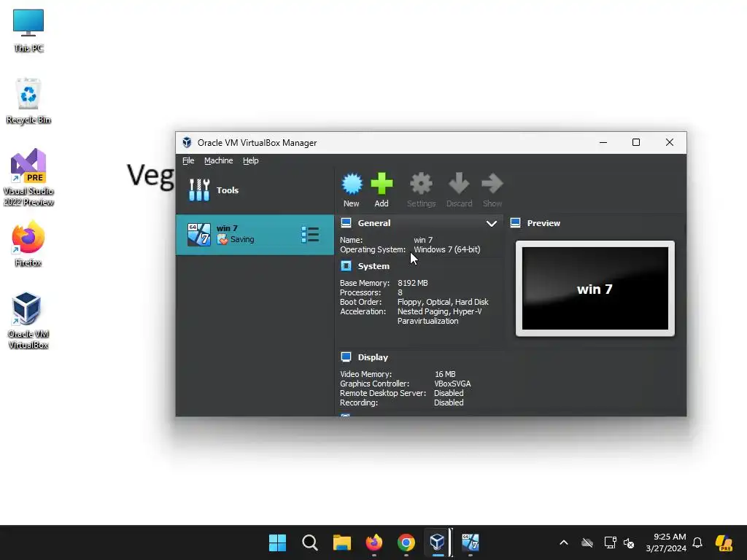The height and width of the screenshot is (560, 747).
Task: Click the System chip icon
Action: click(x=347, y=265)
